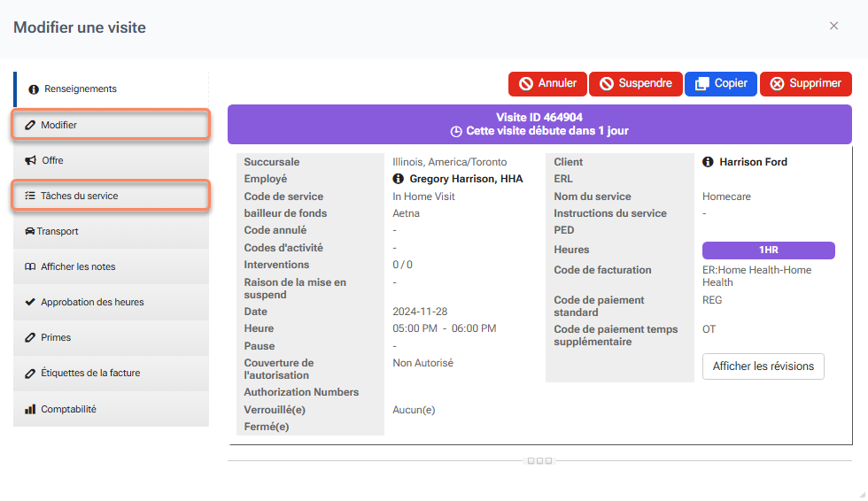Screen dimensions: 868x501
Task: Select the Renseignements tab
Action: (111, 89)
